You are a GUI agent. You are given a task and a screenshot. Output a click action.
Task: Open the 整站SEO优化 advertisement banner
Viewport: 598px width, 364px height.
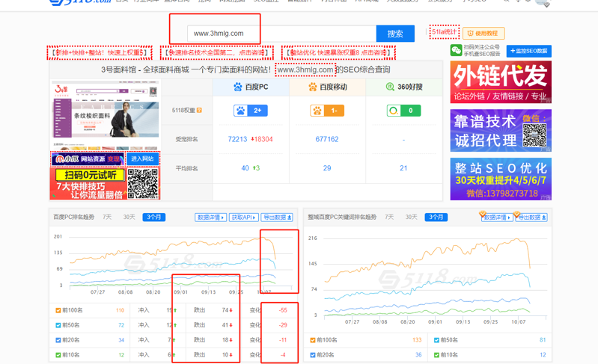[x=501, y=179]
